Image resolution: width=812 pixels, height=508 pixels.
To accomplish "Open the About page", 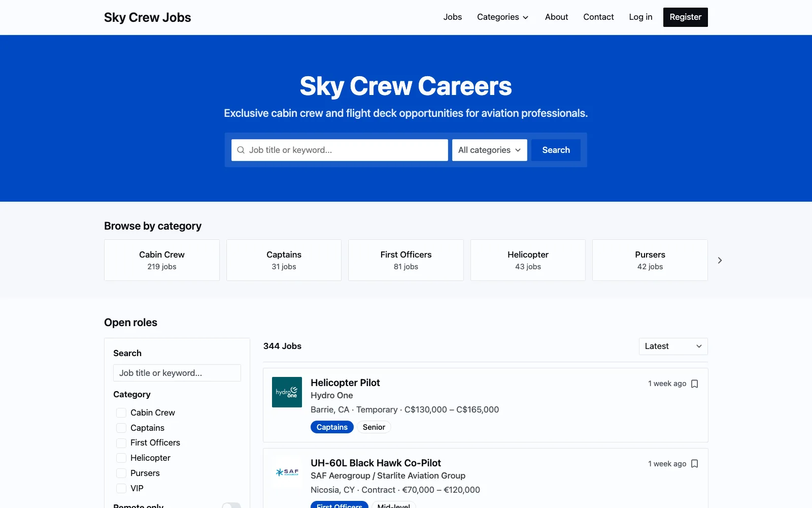I will [556, 17].
